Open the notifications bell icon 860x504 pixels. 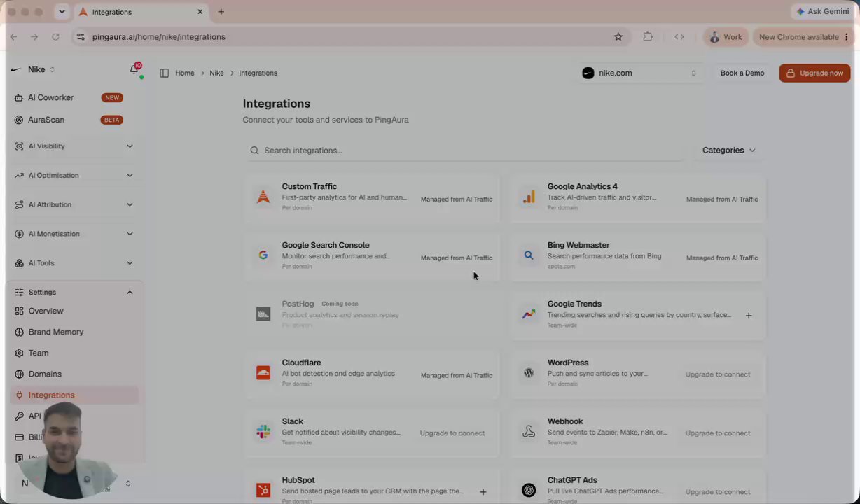[134, 69]
